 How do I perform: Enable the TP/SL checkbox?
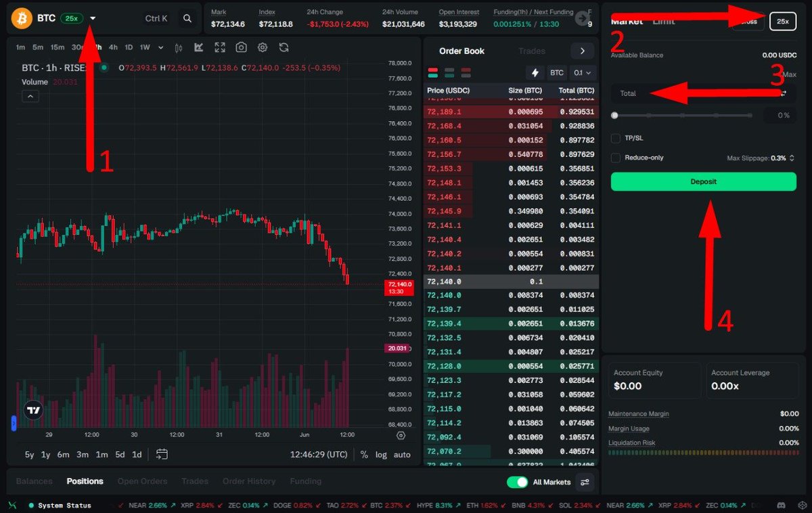pyautogui.click(x=616, y=138)
